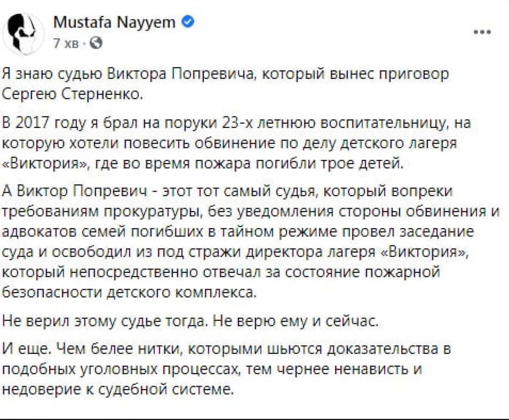Click the sentence 'Не верил этому судье тогда'
Image resolution: width=509 pixels, height=420 pixels.
pos(105,322)
